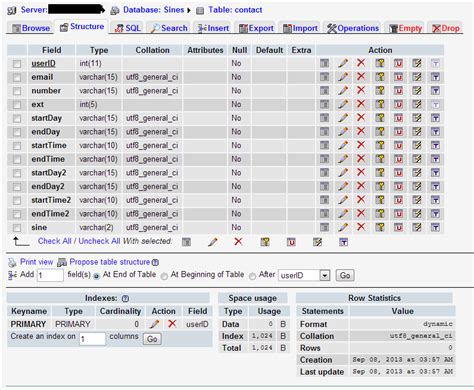
Task: Open Indexes help question mark icon
Action: coord(125,298)
